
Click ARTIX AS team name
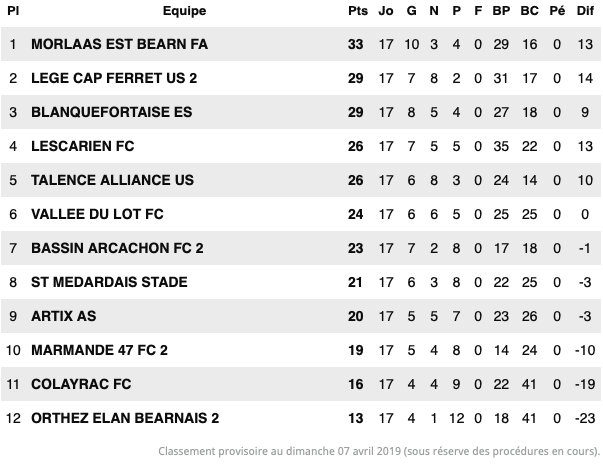tap(63, 316)
